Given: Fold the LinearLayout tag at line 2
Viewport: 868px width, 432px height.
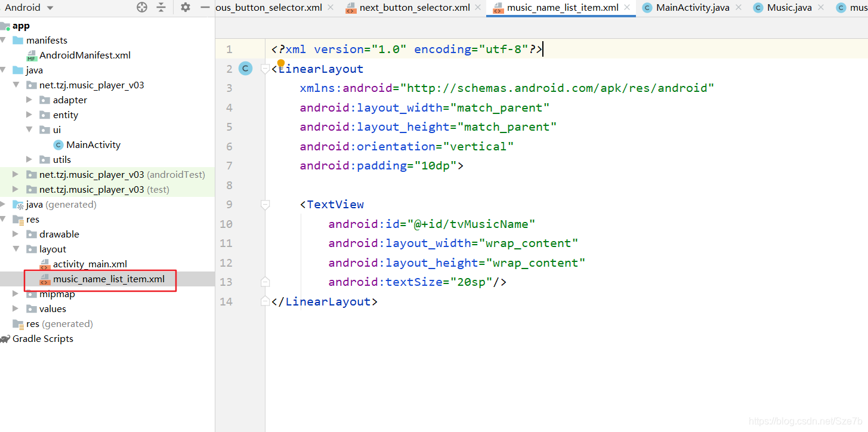Looking at the screenshot, I should [265, 69].
